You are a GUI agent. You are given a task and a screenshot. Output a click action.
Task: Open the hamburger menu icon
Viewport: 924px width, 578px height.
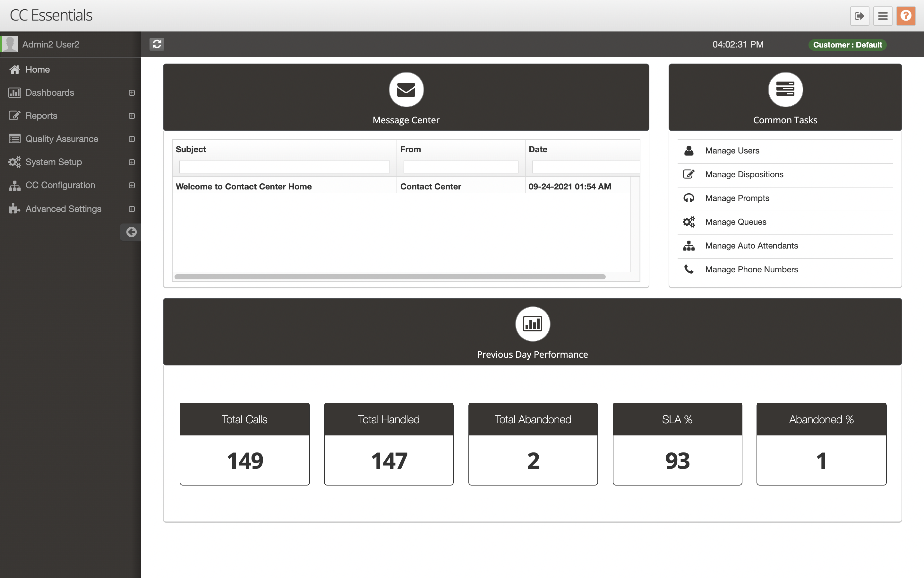click(x=882, y=16)
